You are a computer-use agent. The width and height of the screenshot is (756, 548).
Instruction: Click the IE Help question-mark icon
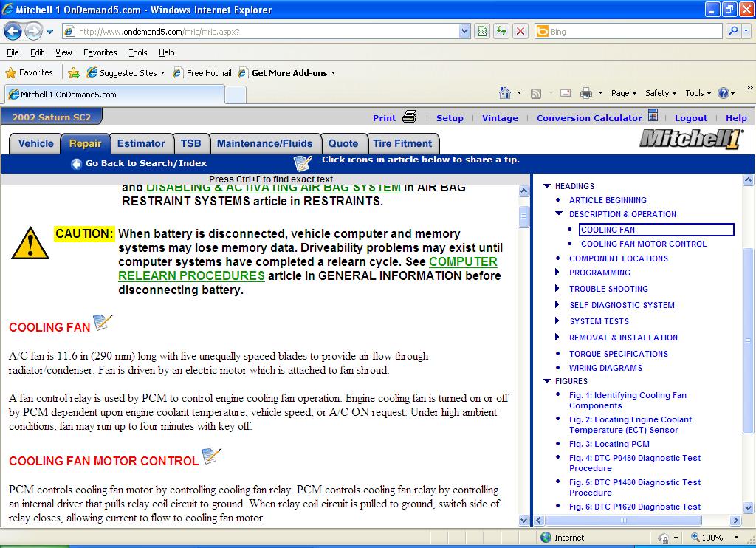click(724, 93)
